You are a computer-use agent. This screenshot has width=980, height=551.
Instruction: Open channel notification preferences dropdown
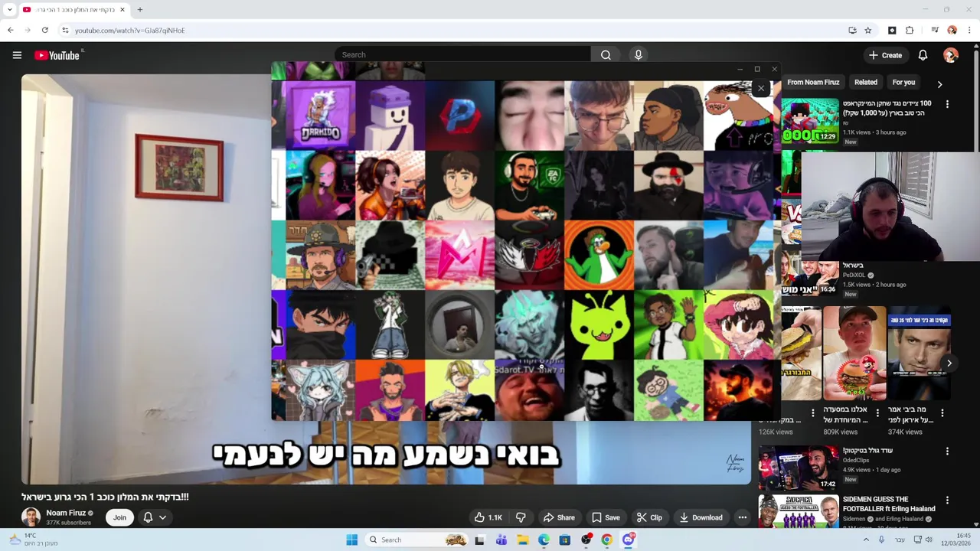point(154,517)
